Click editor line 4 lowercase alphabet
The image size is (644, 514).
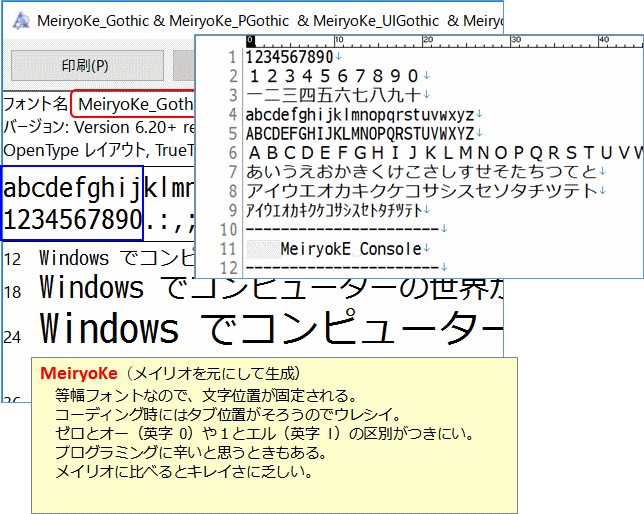click(x=360, y=115)
